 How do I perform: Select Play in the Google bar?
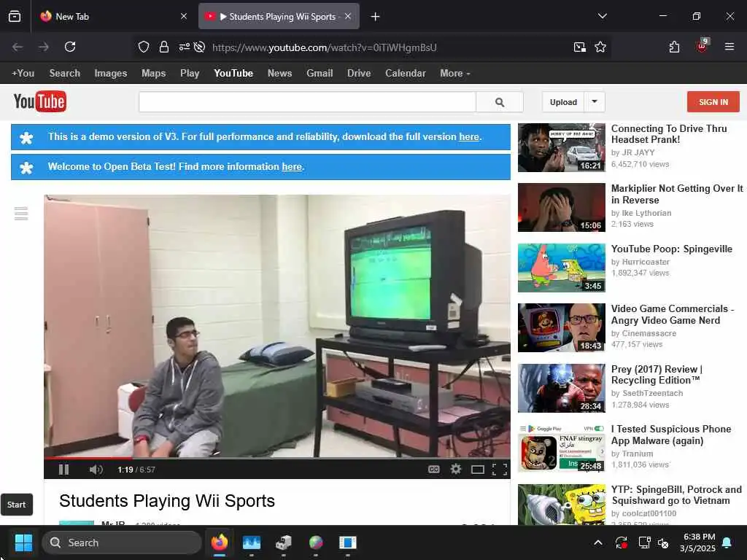(x=190, y=74)
